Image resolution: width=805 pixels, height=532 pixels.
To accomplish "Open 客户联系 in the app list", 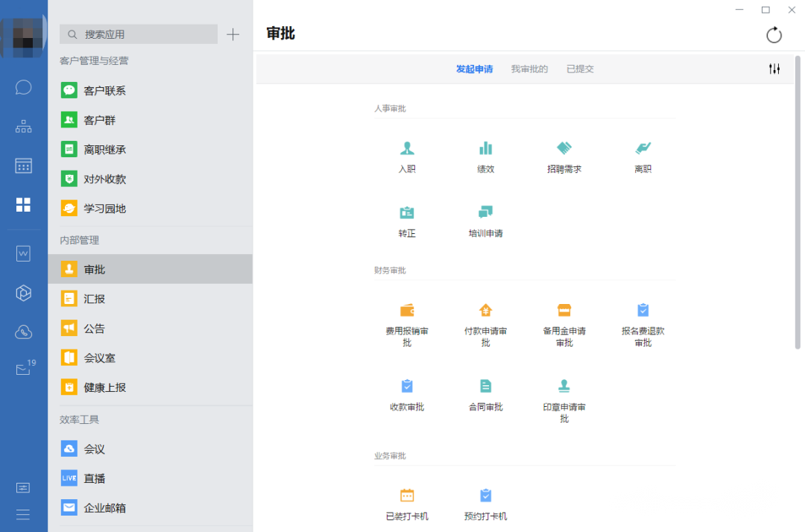I will tap(104, 91).
